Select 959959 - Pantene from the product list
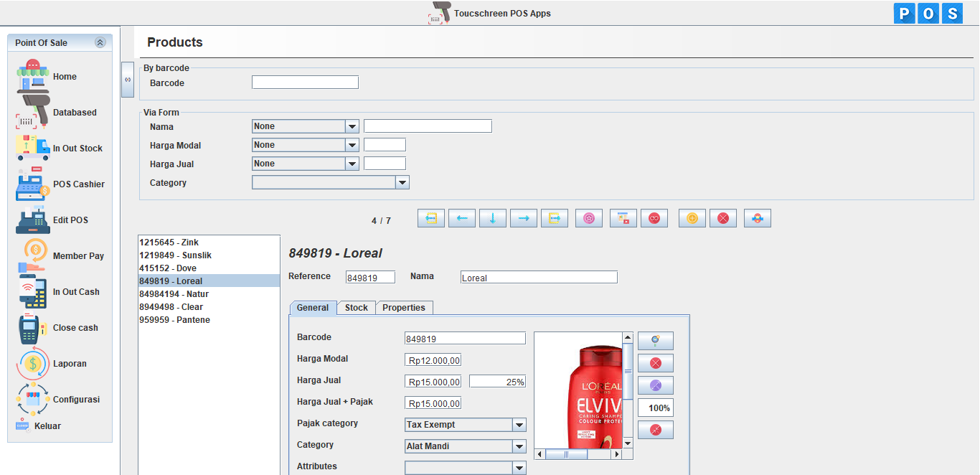Viewport: 980px width, 475px height. point(175,319)
